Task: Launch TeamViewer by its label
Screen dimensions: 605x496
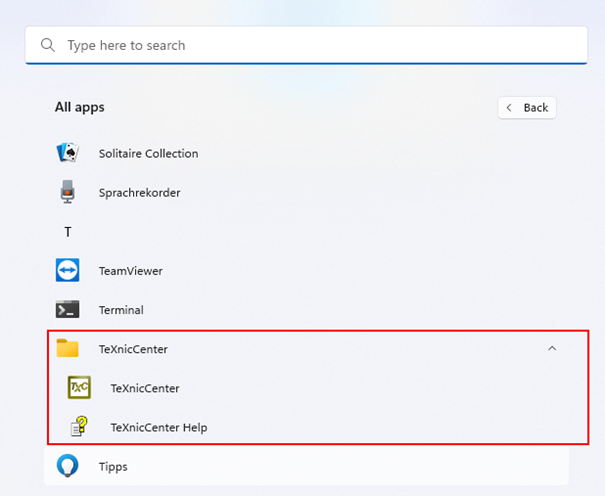Action: 130,271
